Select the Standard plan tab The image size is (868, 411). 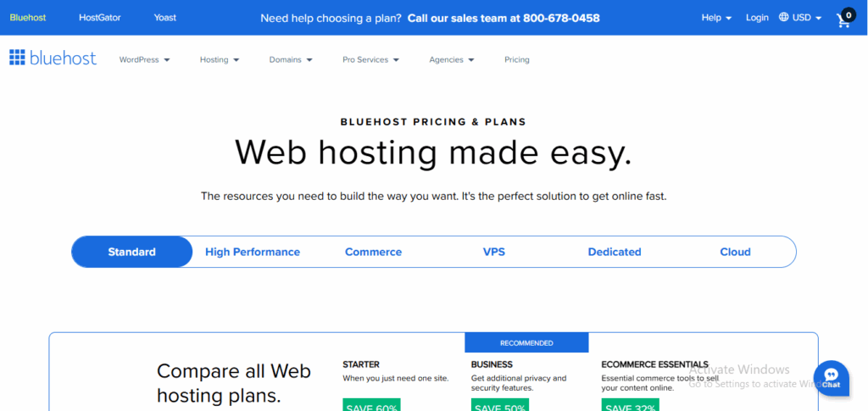coord(131,252)
